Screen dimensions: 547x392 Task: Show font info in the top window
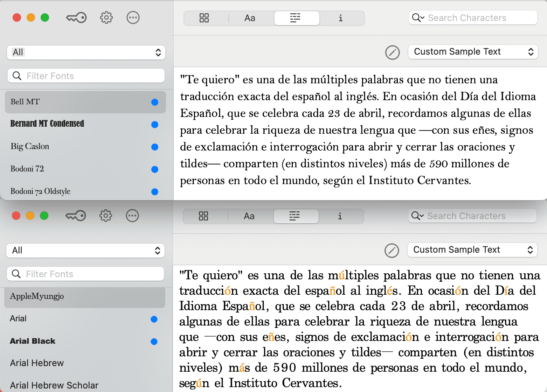click(341, 18)
